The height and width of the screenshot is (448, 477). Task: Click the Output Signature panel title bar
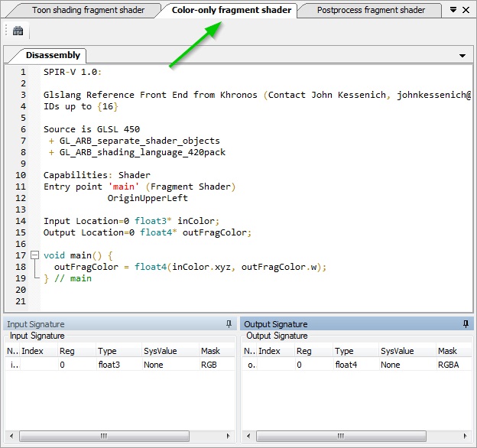357,324
